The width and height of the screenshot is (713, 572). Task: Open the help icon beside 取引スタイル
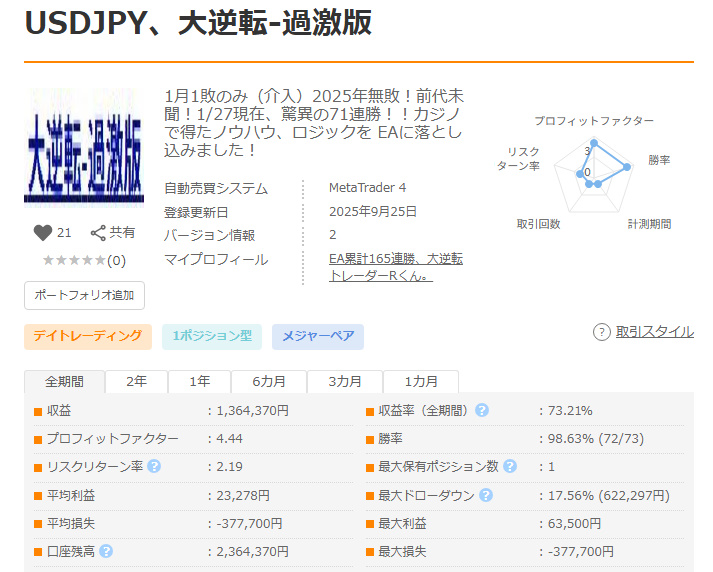pos(601,332)
